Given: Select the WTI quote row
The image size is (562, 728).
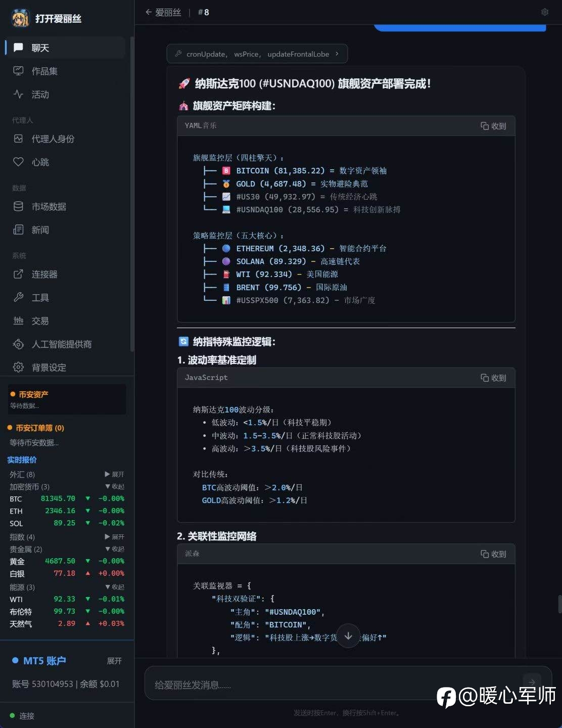Looking at the screenshot, I should 67,599.
